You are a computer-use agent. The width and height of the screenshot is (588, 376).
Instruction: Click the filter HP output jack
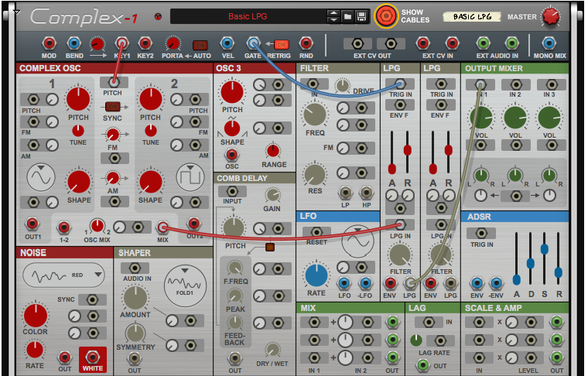coord(367,193)
